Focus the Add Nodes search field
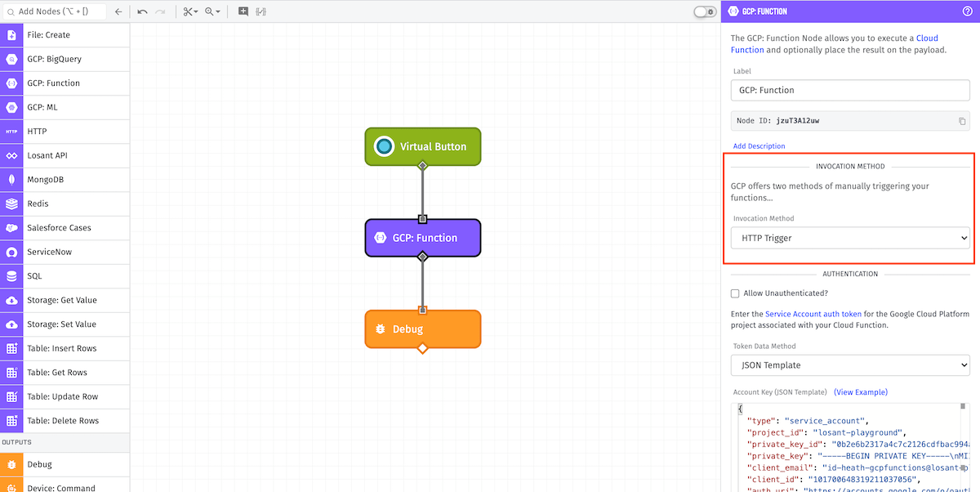The height and width of the screenshot is (492, 980). pyautogui.click(x=54, y=11)
